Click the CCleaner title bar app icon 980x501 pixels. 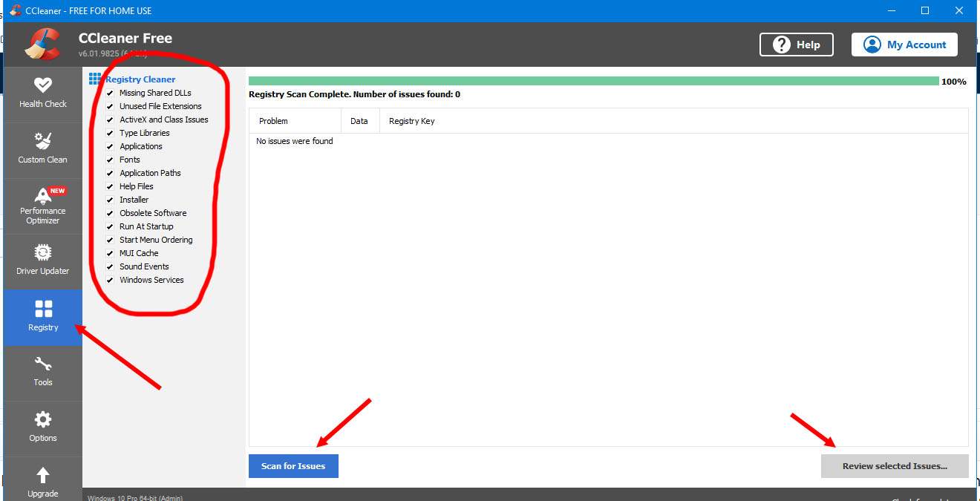[x=15, y=10]
